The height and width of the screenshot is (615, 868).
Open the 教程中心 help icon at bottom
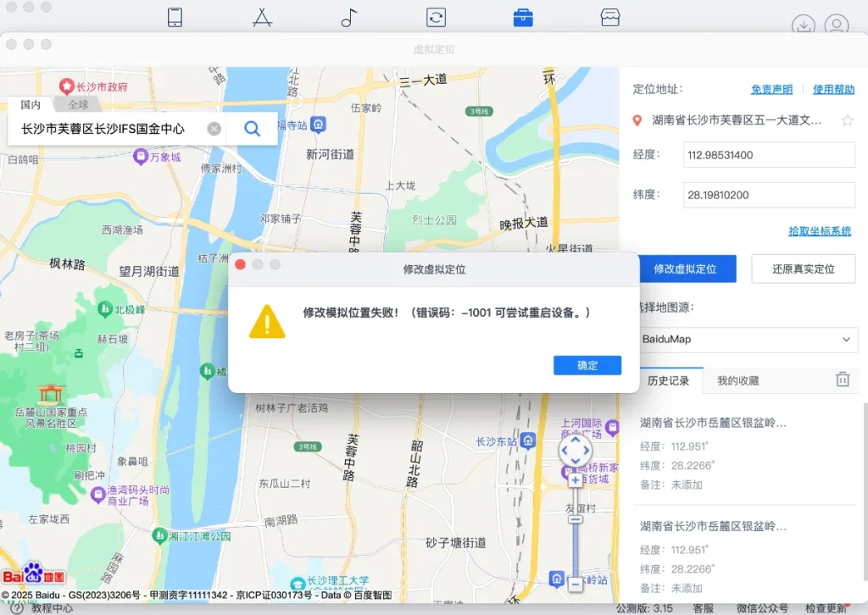click(x=17, y=609)
